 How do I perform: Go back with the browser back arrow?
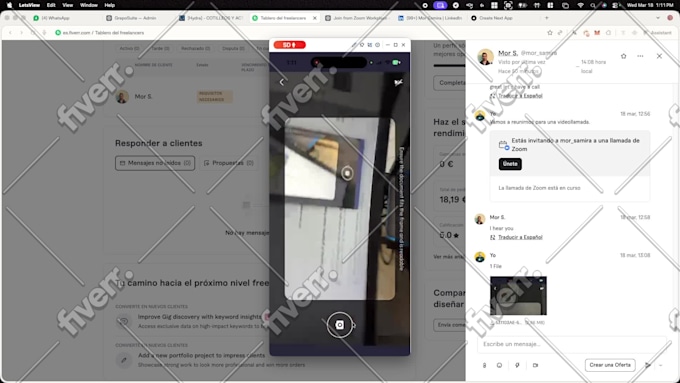[x=10, y=33]
